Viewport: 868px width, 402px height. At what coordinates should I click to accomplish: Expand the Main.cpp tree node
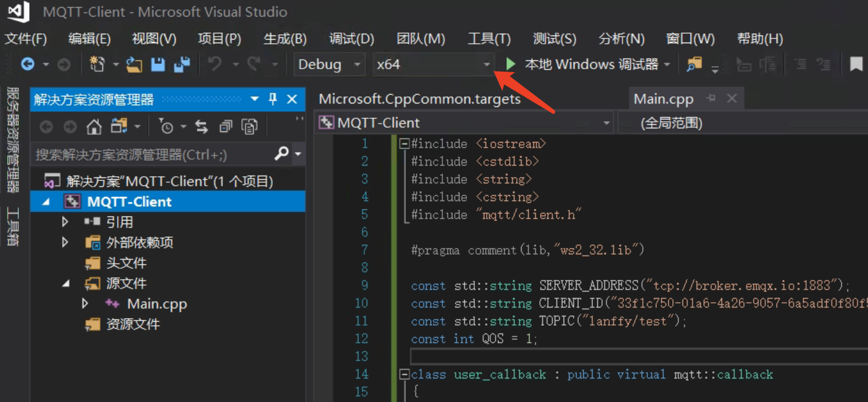pos(85,303)
